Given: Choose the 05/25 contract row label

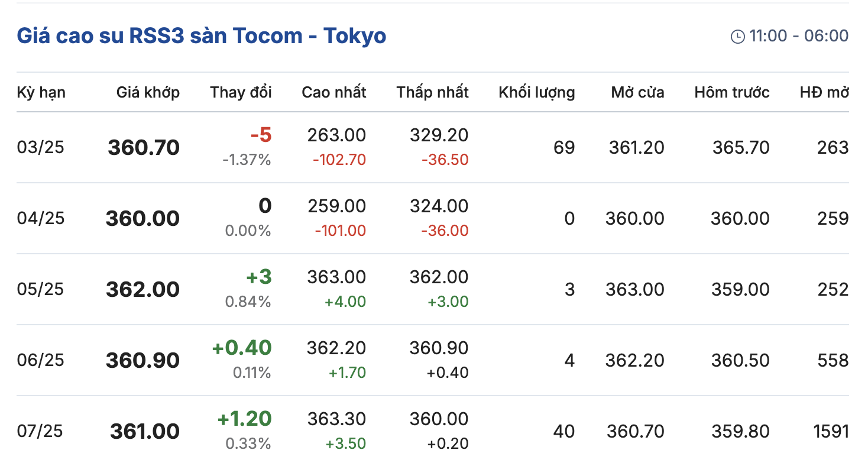Looking at the screenshot, I should (x=40, y=289).
